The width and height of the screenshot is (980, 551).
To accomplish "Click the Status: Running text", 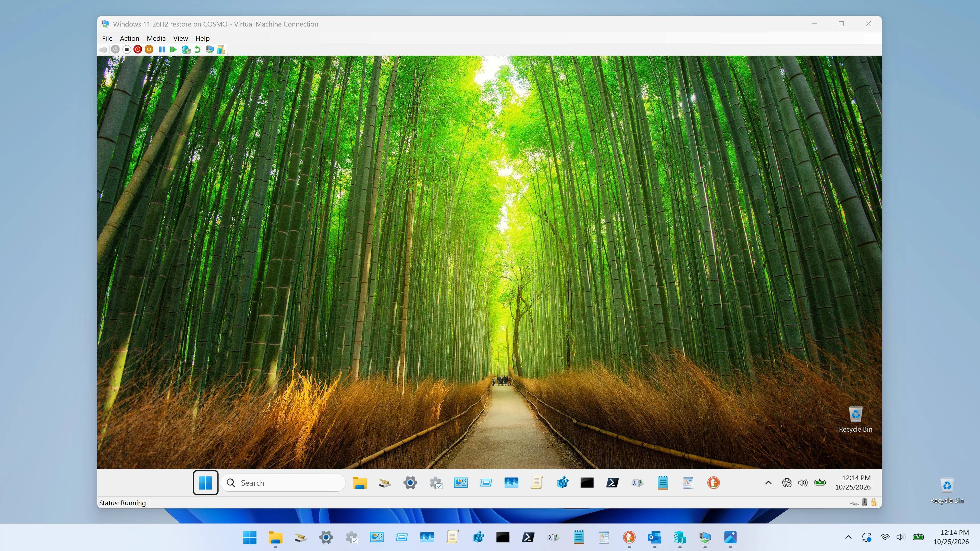I will tap(122, 503).
